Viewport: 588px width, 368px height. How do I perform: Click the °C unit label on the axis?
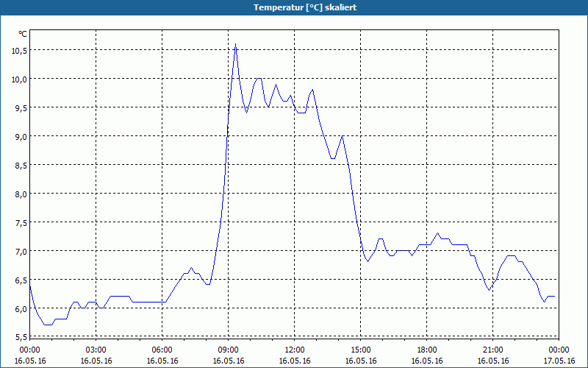(23, 34)
